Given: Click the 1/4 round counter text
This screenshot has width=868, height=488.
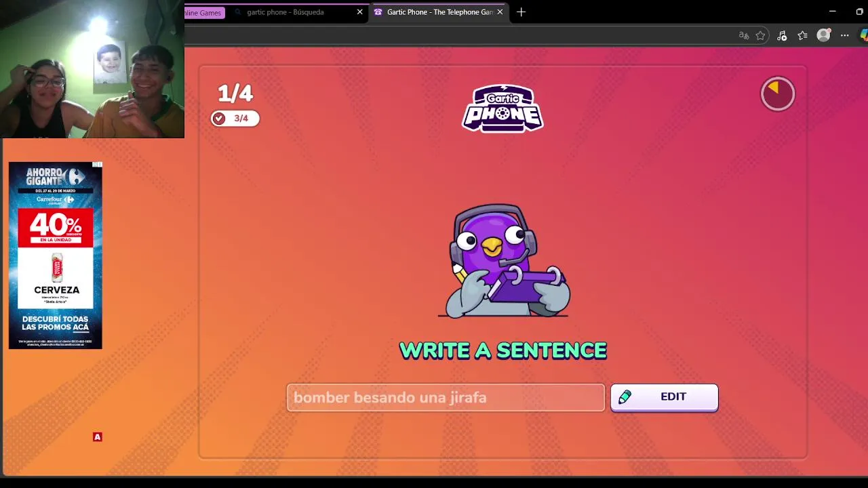Looking at the screenshot, I should click(x=235, y=93).
